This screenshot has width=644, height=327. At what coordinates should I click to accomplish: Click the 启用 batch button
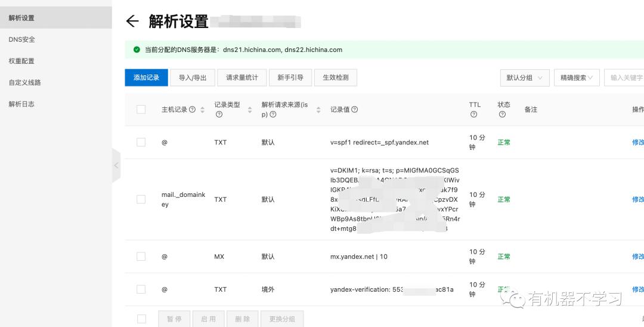208,319
